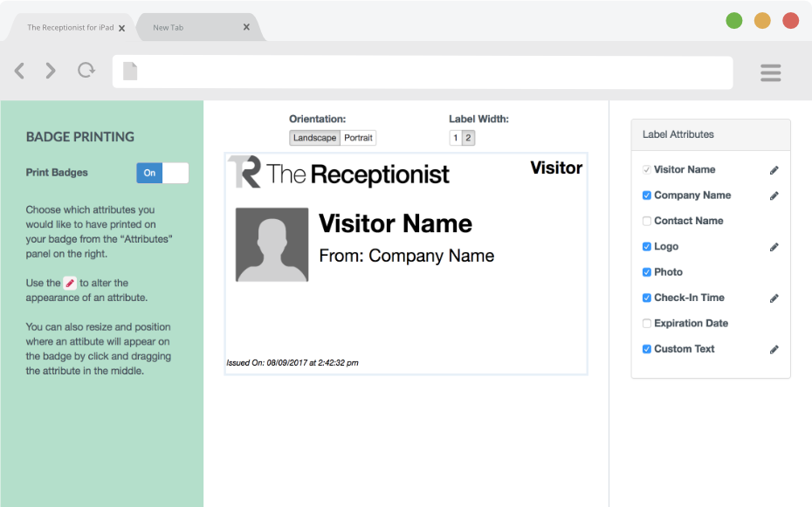
Task: Select the Visitor Name text on badge
Action: [x=396, y=223]
